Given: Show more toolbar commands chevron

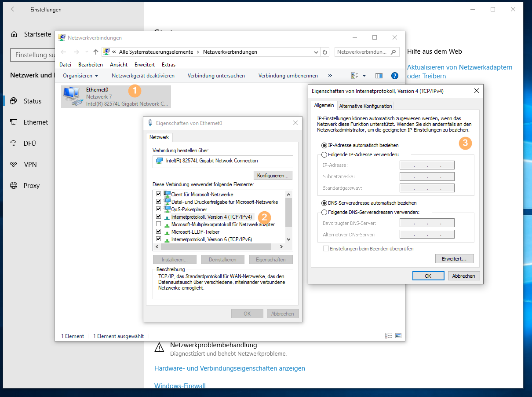Looking at the screenshot, I should pos(330,76).
